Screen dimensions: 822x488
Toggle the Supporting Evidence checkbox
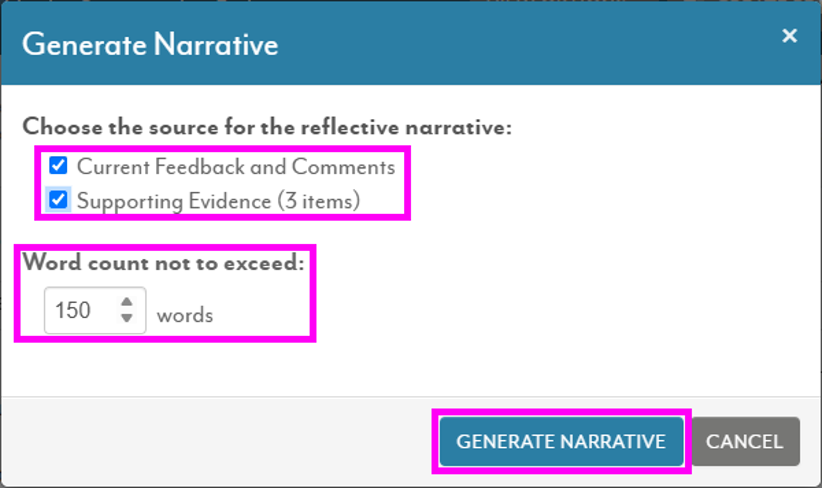click(x=58, y=200)
